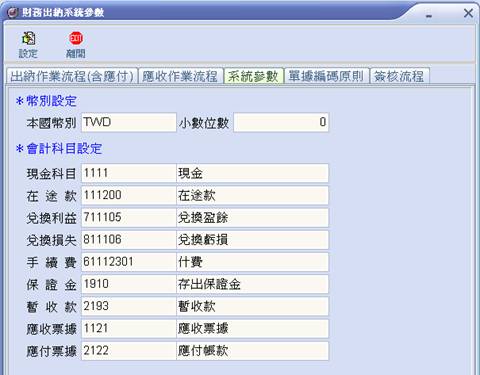Open the 出納作業流程(含應付) tab
This screenshot has height=375, width=480.
72,76
